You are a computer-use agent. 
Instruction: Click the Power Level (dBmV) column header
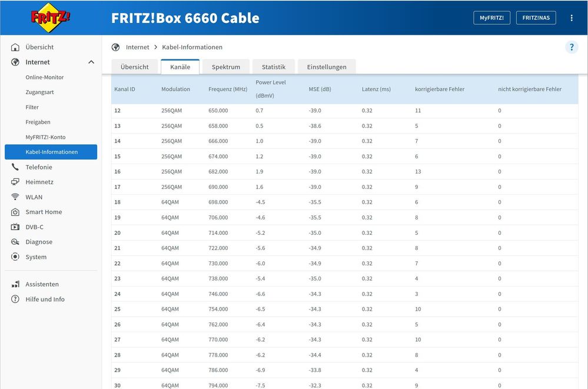point(271,89)
